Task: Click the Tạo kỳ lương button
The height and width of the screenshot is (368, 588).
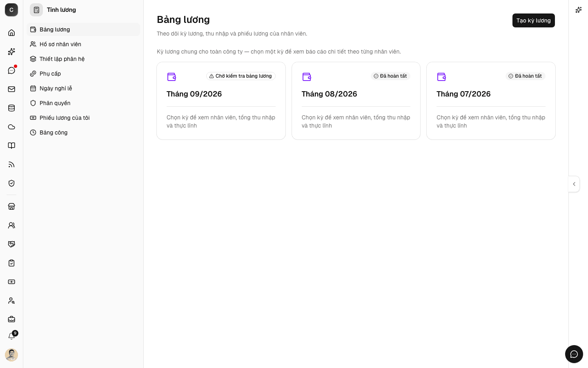Action: click(x=534, y=20)
